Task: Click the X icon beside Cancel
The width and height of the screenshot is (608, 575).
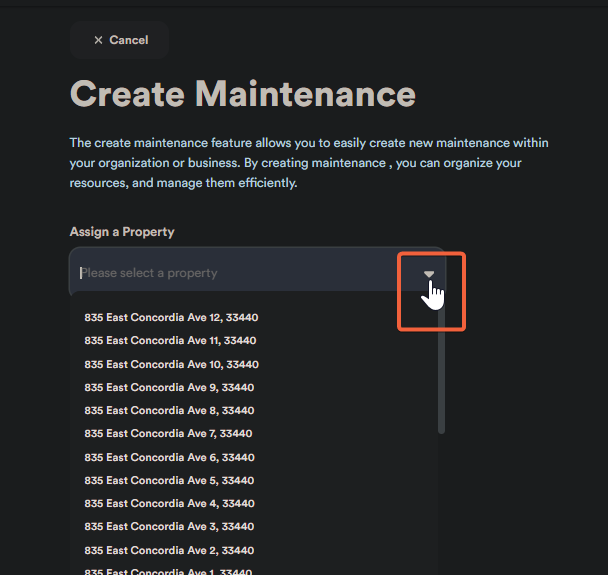Action: click(98, 40)
